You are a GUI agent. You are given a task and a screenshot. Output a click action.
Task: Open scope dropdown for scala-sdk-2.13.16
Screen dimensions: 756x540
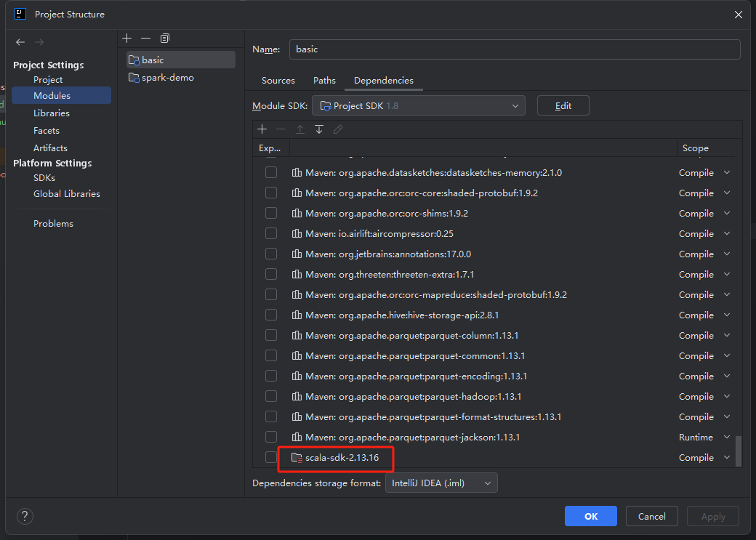[727, 457]
